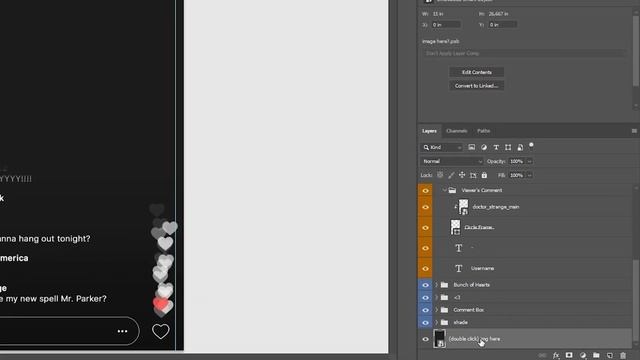
Task: Toggle the layer filtering on/off switch
Action: tap(531, 145)
